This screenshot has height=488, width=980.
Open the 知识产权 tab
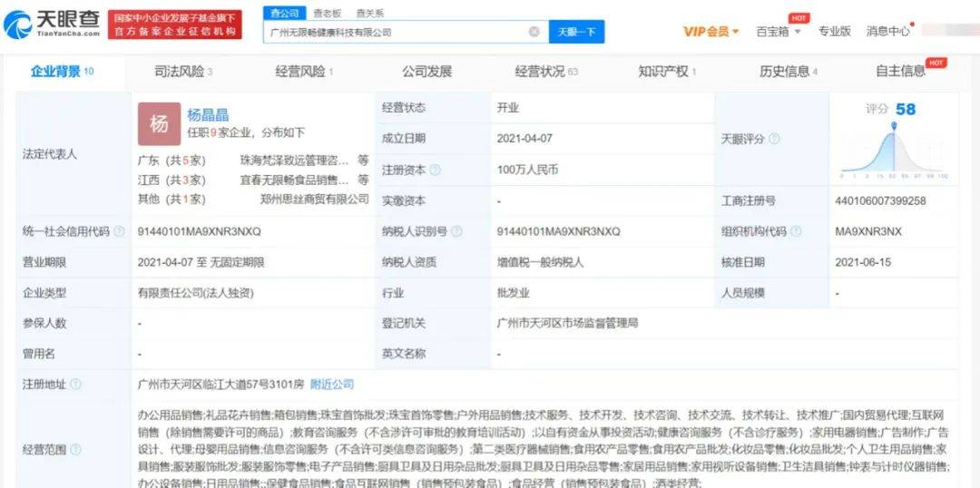(x=667, y=71)
